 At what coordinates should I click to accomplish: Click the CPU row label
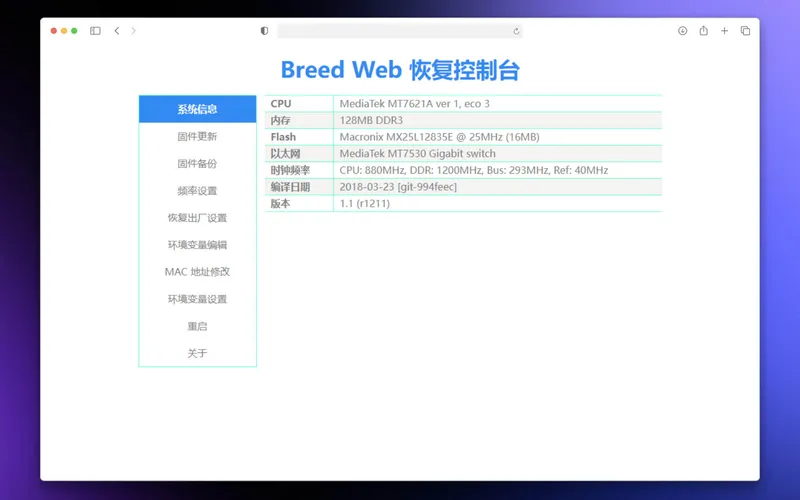coord(281,104)
